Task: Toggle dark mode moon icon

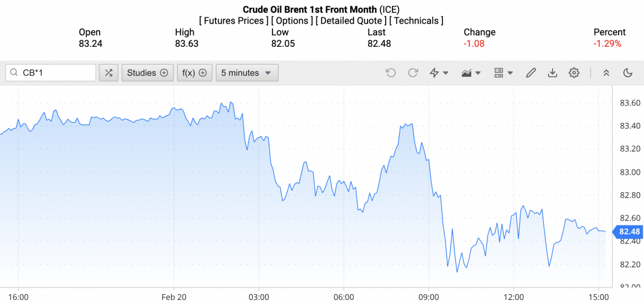Action: [x=628, y=73]
